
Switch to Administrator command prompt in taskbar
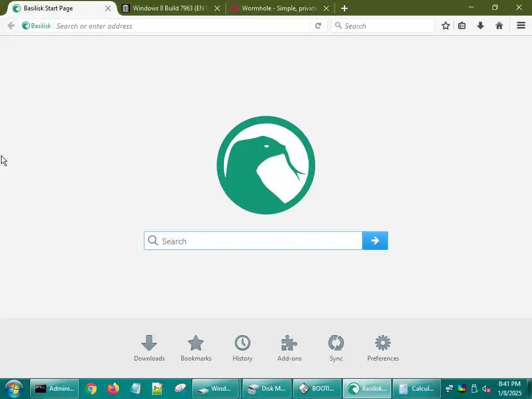[54, 389]
